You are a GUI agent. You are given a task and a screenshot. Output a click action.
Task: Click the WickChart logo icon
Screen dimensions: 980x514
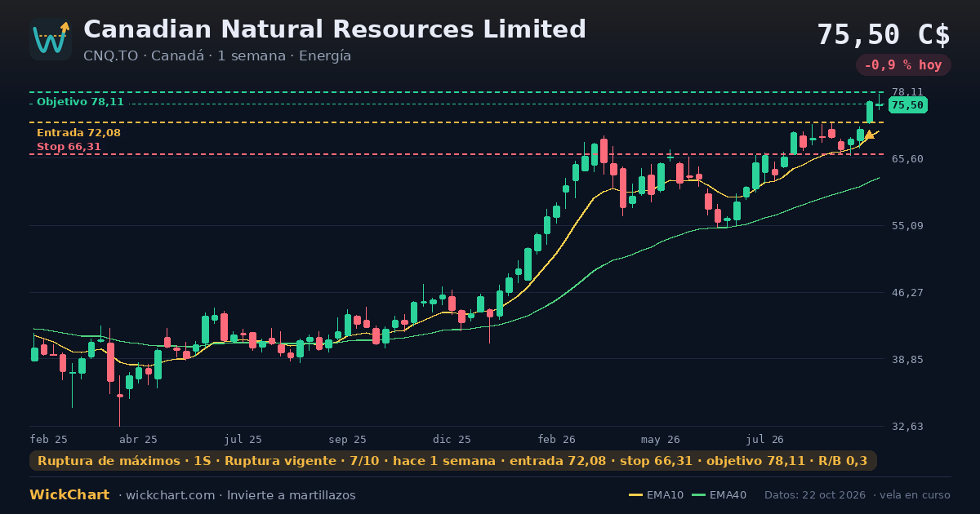51,39
